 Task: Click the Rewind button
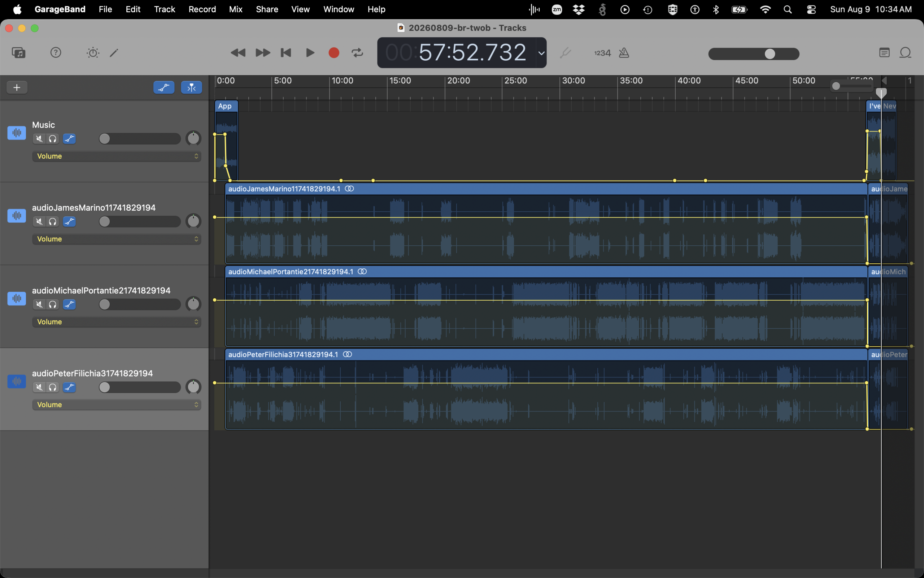point(238,53)
